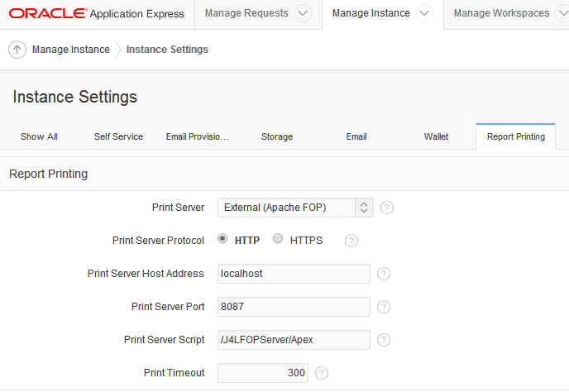Expand the Manage Workspaces menu arrow
Screen dimensions: 569x392
click(563, 13)
